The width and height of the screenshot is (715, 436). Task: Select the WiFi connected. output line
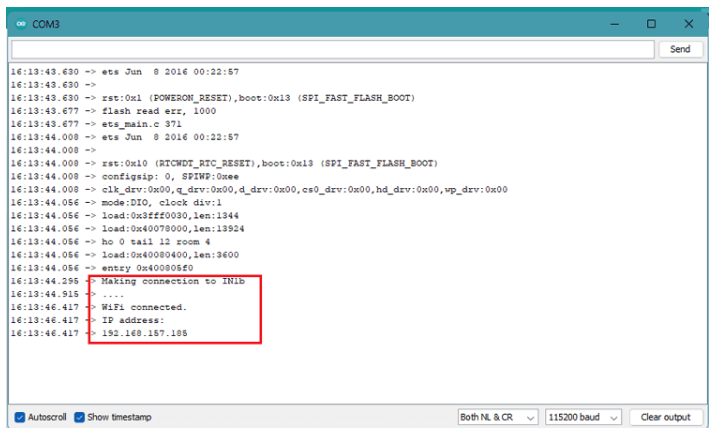(144, 306)
